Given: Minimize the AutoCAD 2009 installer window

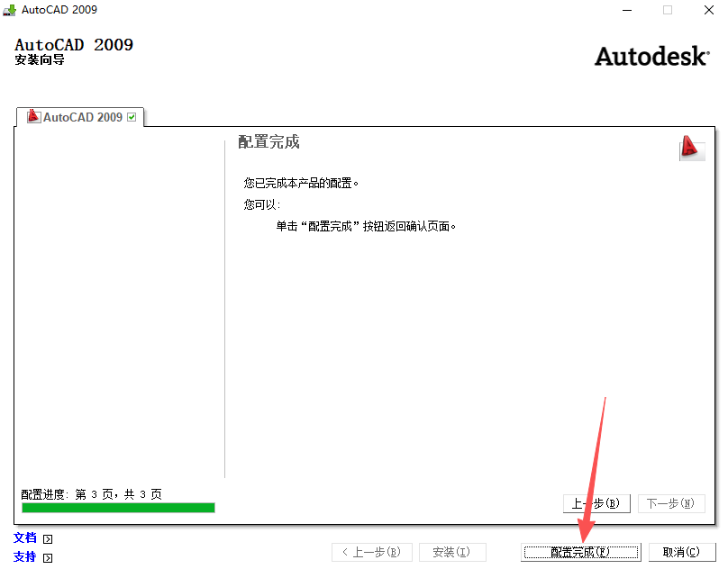Looking at the screenshot, I should [627, 10].
